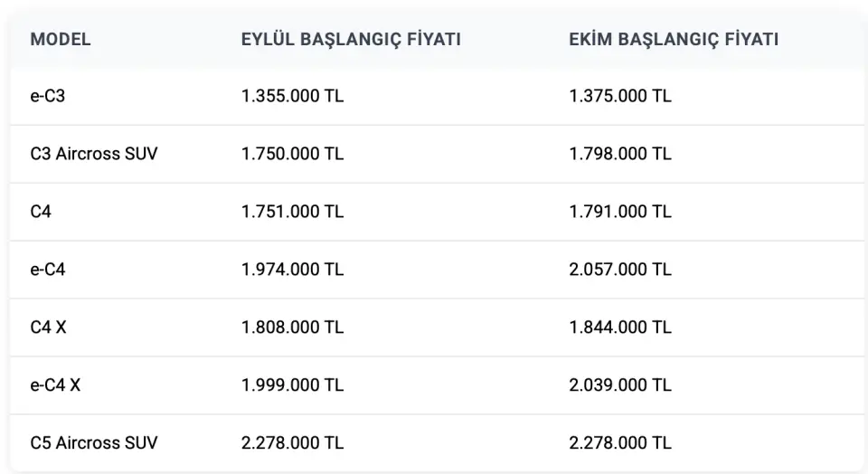Image resolution: width=868 pixels, height=474 pixels.
Task: Select the 1.798.000 TL price cell
Action: 620,154
